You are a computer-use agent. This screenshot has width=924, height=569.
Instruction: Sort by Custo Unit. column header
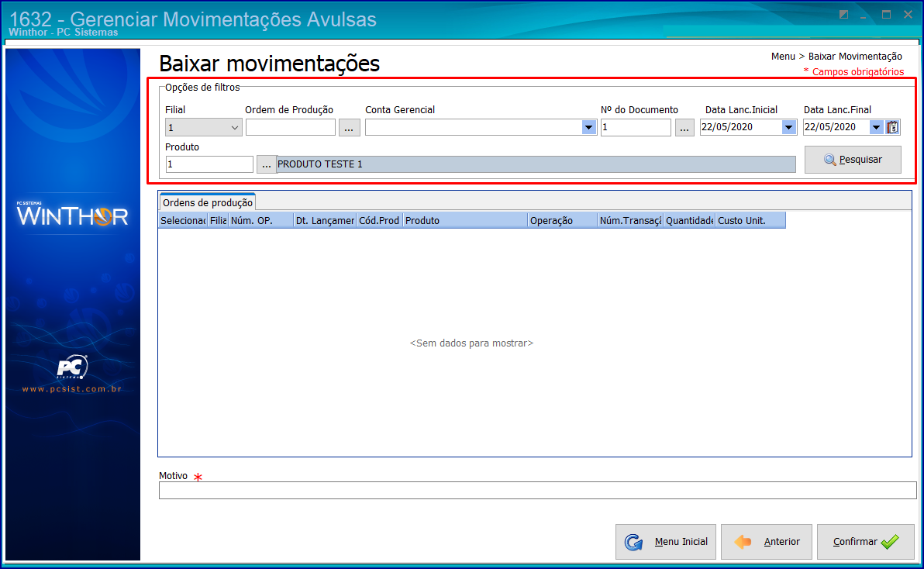(x=750, y=220)
